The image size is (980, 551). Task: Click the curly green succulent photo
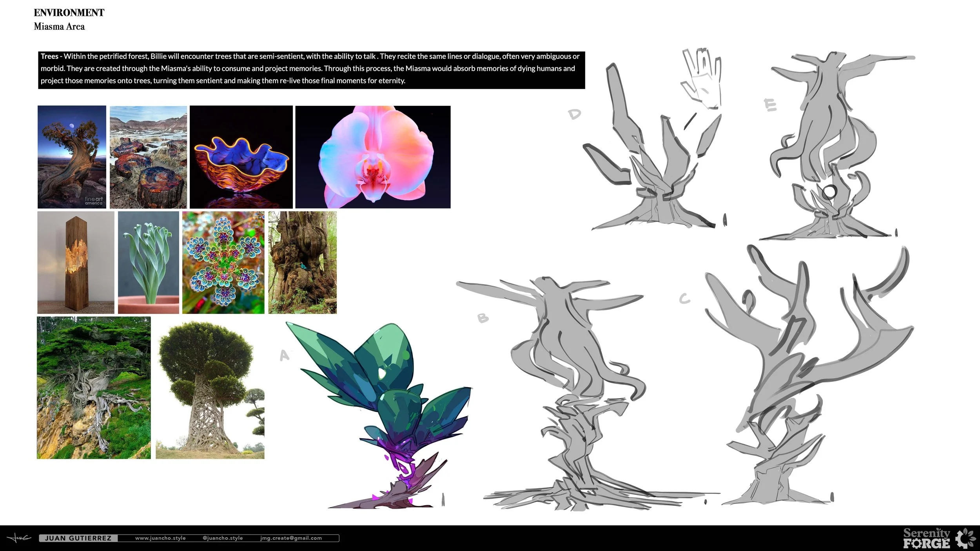click(148, 262)
